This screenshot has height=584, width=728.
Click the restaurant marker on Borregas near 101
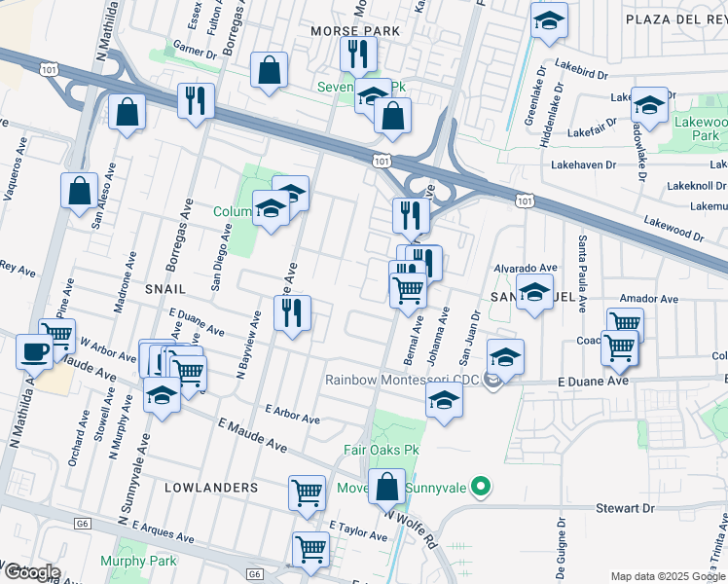(196, 104)
